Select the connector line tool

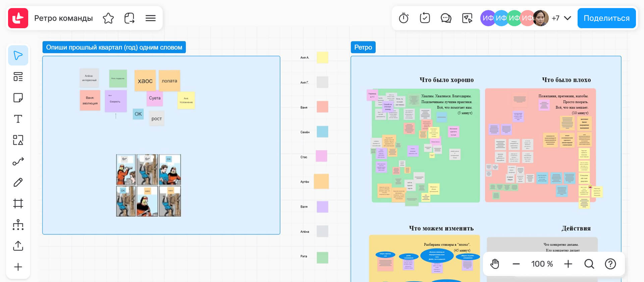point(18,161)
